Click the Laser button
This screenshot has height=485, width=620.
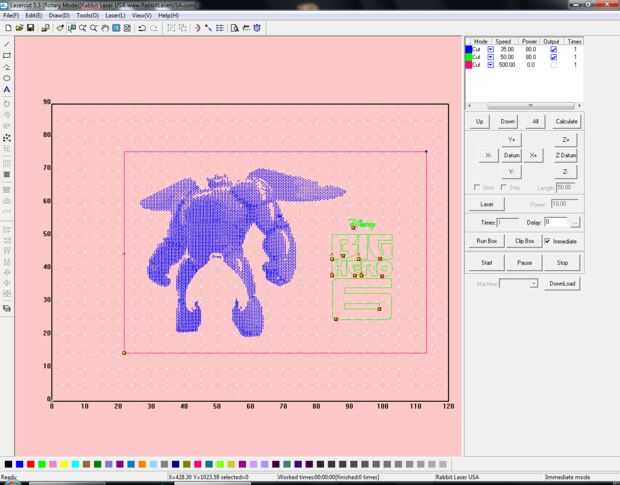coord(487,204)
